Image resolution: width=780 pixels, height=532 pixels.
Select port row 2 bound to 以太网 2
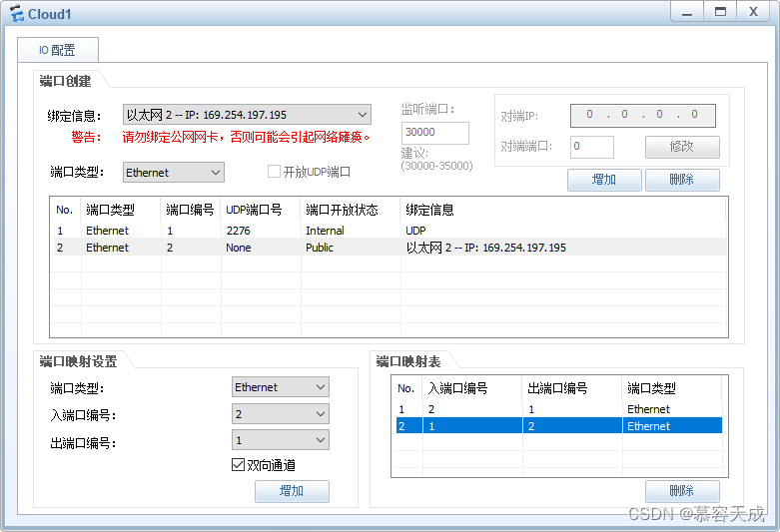click(389, 248)
